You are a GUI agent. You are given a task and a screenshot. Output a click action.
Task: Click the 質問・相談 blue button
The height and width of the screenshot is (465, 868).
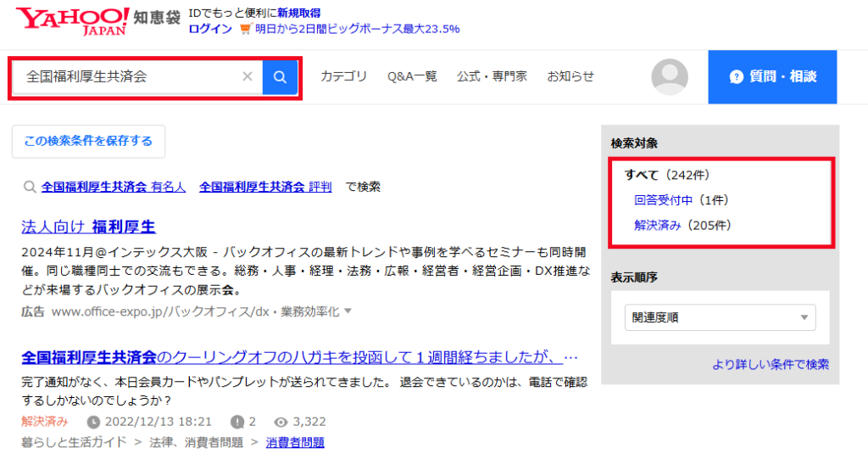[x=772, y=77]
